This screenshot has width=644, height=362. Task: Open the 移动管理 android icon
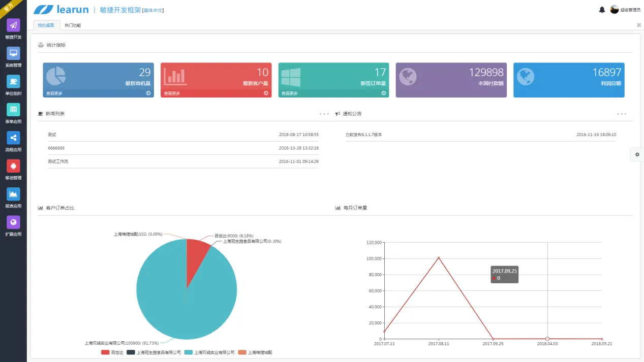click(x=13, y=166)
